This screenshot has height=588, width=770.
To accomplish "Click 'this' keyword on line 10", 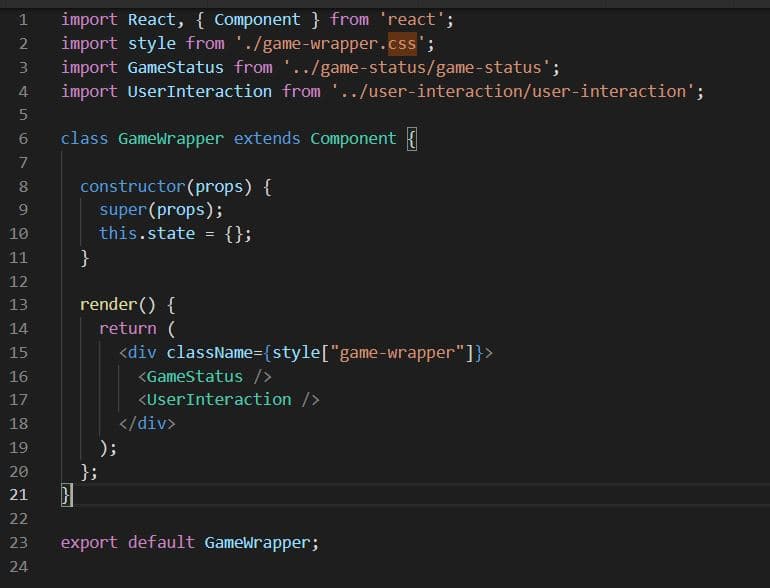I will click(x=118, y=233).
